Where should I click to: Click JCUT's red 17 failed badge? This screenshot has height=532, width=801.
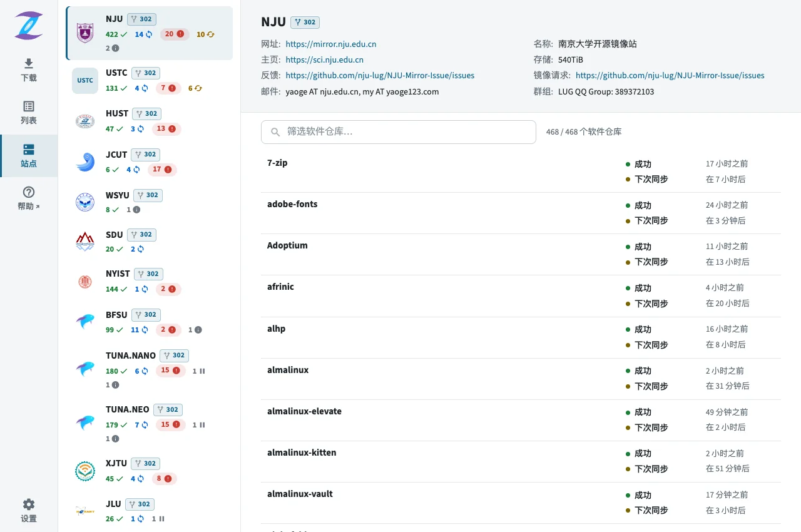tap(162, 170)
